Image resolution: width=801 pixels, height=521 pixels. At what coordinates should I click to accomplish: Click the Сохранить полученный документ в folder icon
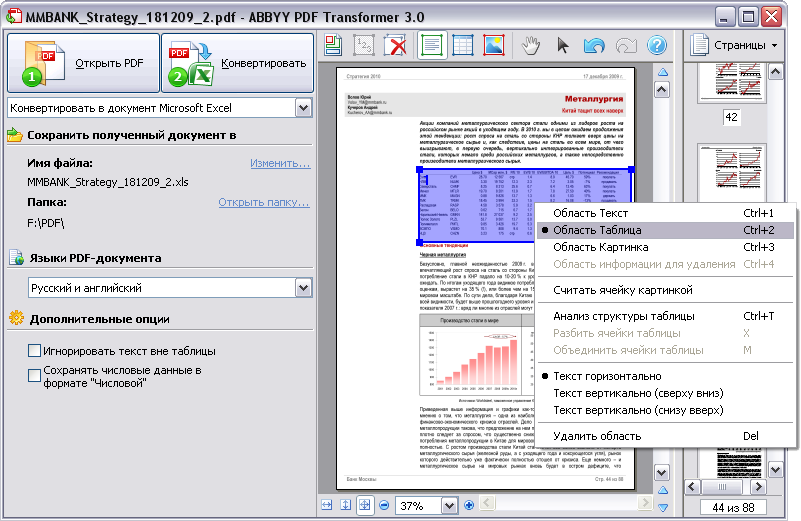pos(15,135)
